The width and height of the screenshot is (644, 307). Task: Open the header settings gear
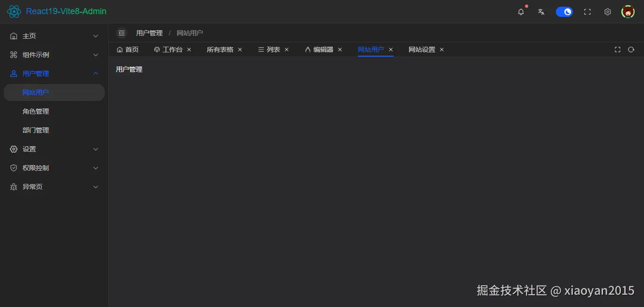tap(608, 12)
